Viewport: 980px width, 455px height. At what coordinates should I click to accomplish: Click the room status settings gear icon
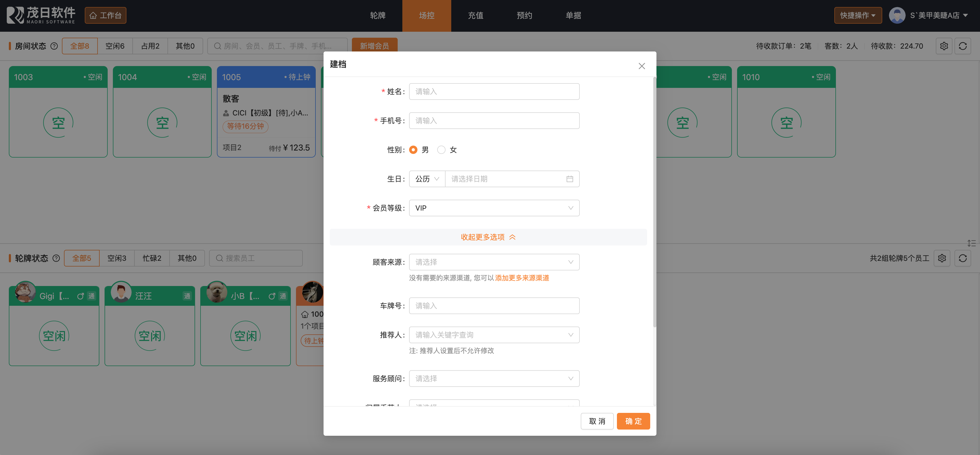coord(944,46)
